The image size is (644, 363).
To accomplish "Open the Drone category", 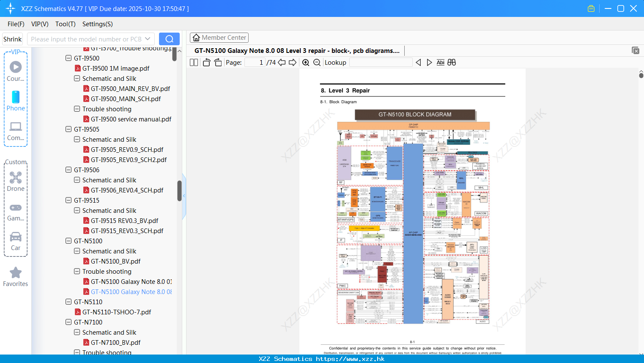I will point(16,181).
